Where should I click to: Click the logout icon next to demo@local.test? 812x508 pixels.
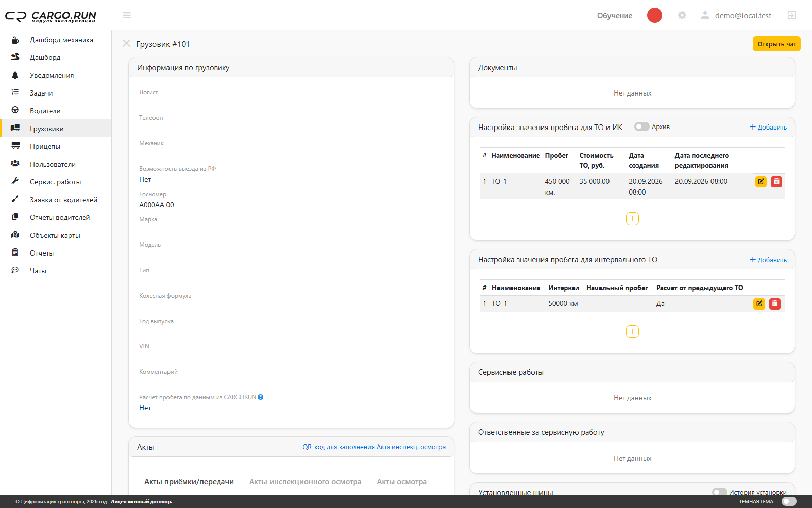coord(792,15)
